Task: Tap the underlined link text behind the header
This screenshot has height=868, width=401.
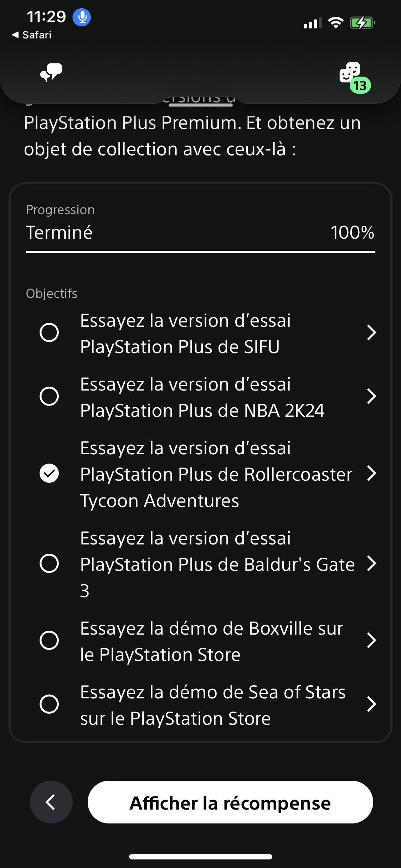Action: [x=200, y=100]
